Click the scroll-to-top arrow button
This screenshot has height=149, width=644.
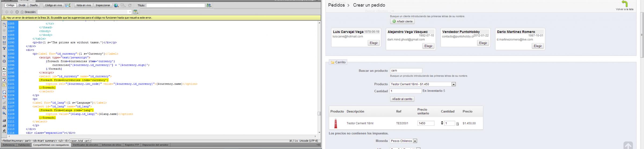pos(628,145)
